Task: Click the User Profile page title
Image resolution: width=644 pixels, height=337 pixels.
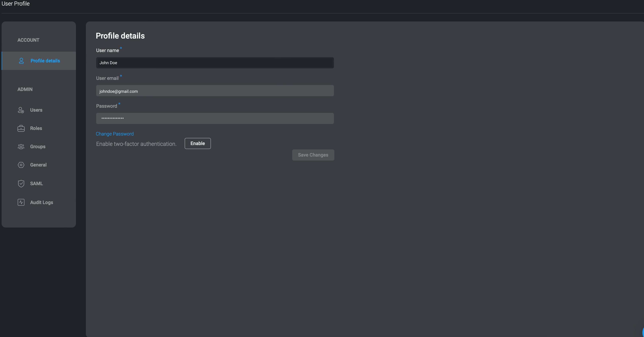Action: (x=16, y=4)
